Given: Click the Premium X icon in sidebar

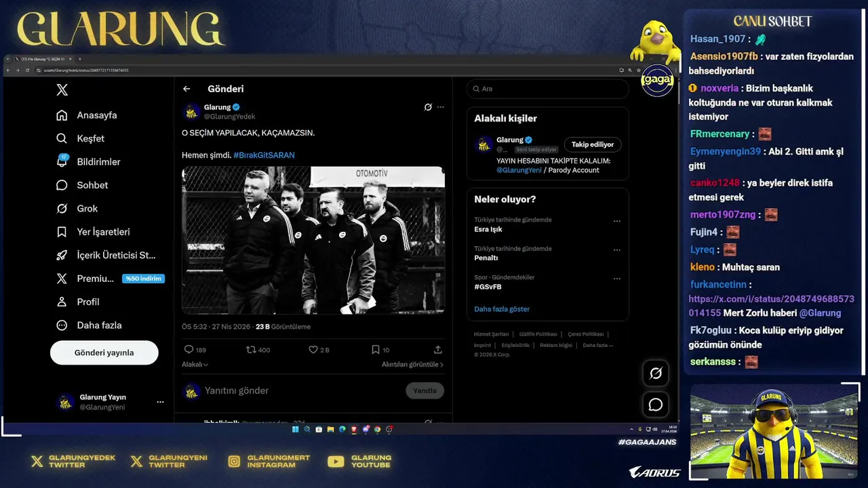Looking at the screenshot, I should [x=62, y=279].
